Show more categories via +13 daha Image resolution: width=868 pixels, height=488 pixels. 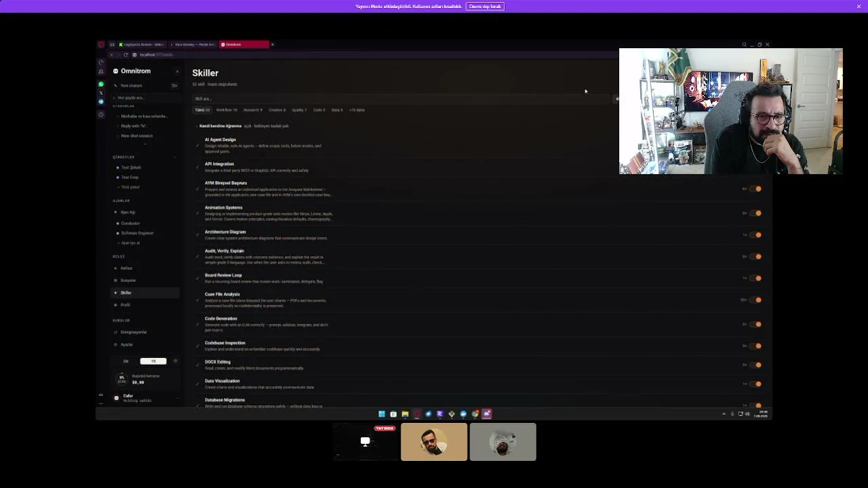[x=357, y=110]
